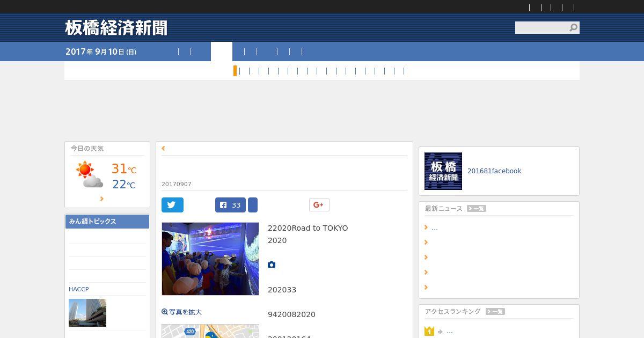
Task: Click the 写真を拡大 enlarge photo link
Action: point(181,312)
